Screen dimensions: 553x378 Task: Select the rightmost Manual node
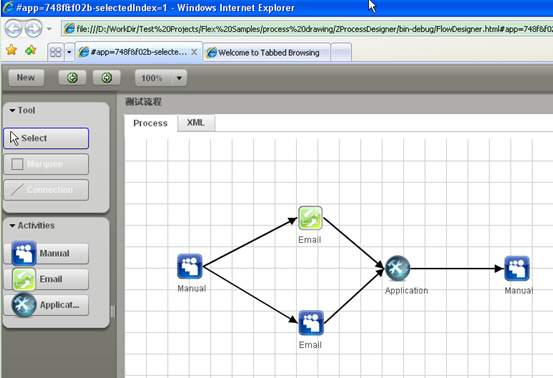(x=517, y=268)
